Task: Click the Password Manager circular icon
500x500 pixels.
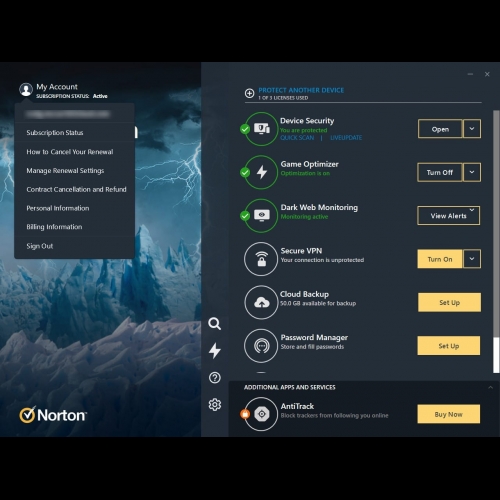Action: (x=261, y=346)
